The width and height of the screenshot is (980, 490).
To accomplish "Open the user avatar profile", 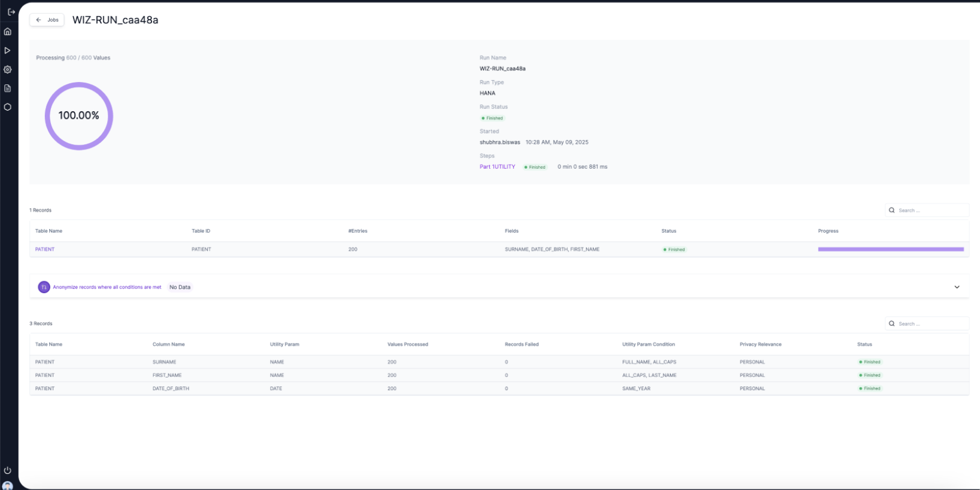I will (8, 485).
